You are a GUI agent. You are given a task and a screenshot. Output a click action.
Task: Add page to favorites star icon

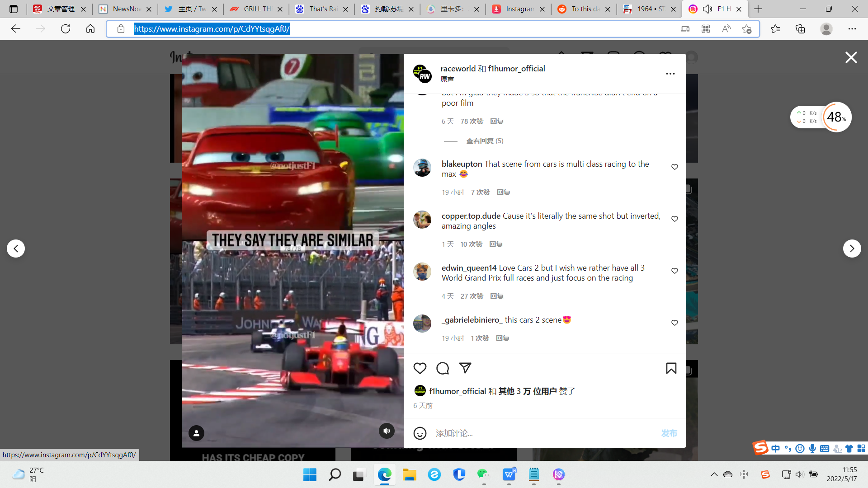click(746, 29)
